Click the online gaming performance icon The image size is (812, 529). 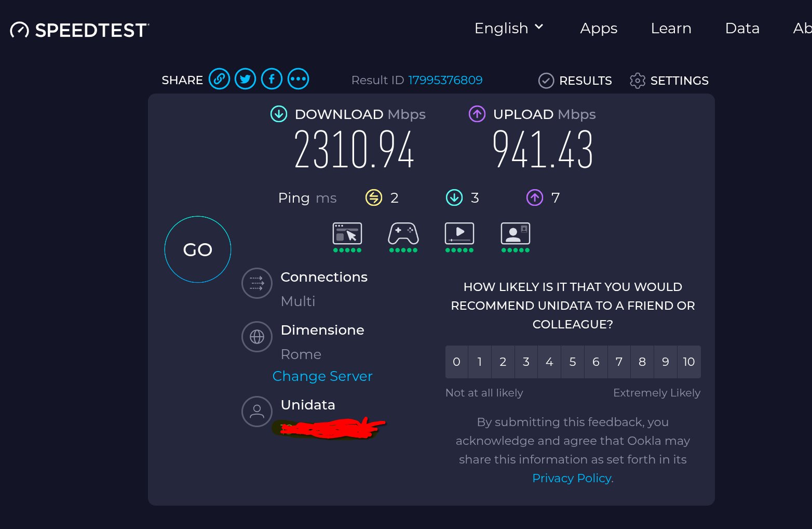coord(403,234)
